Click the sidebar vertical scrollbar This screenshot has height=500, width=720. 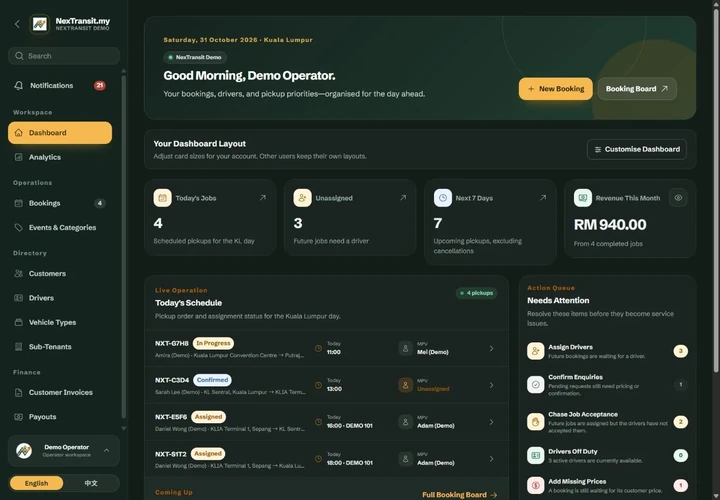point(123,247)
